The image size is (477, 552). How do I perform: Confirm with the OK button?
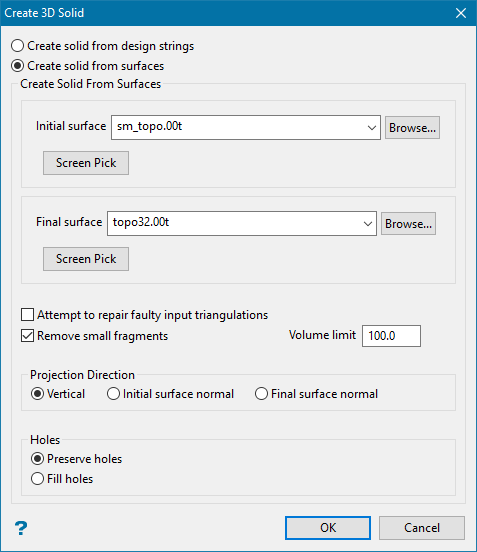(x=328, y=528)
